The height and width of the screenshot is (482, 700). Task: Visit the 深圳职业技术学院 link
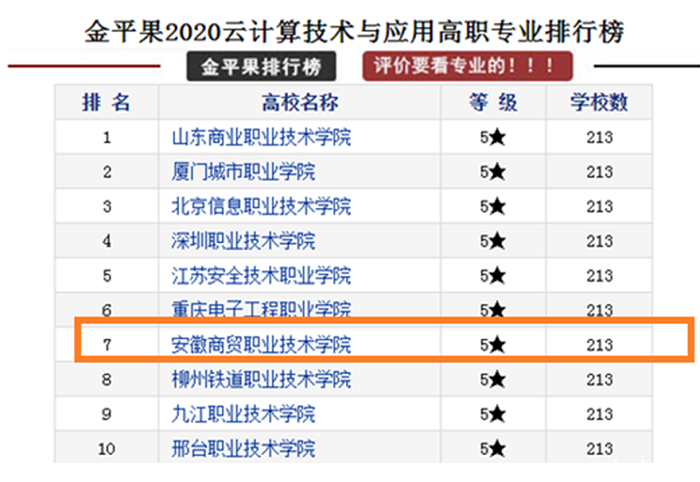243,241
